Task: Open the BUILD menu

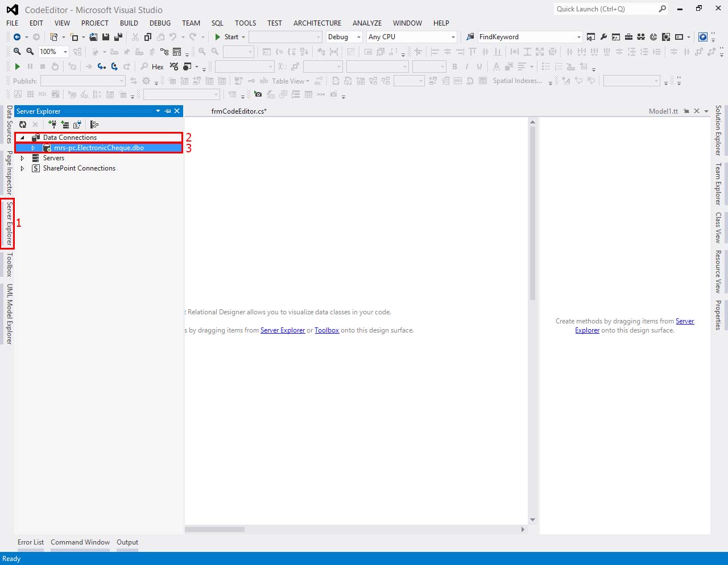Action: click(x=129, y=23)
